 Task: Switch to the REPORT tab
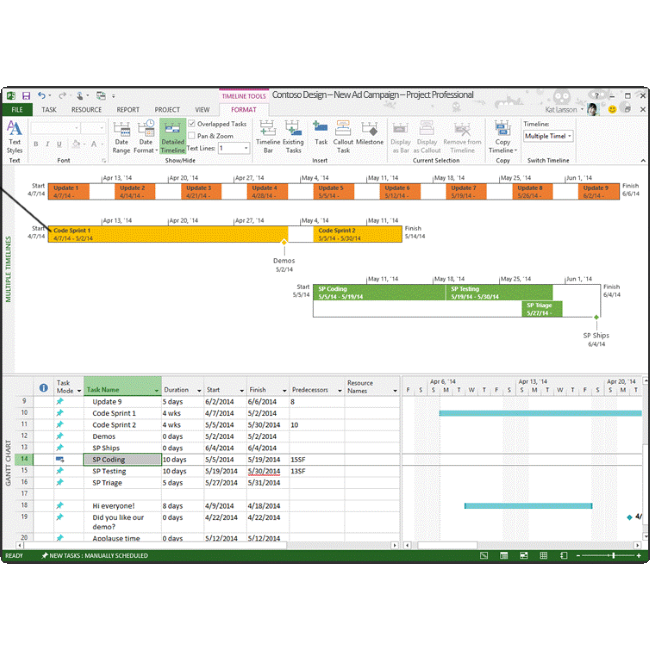point(128,109)
